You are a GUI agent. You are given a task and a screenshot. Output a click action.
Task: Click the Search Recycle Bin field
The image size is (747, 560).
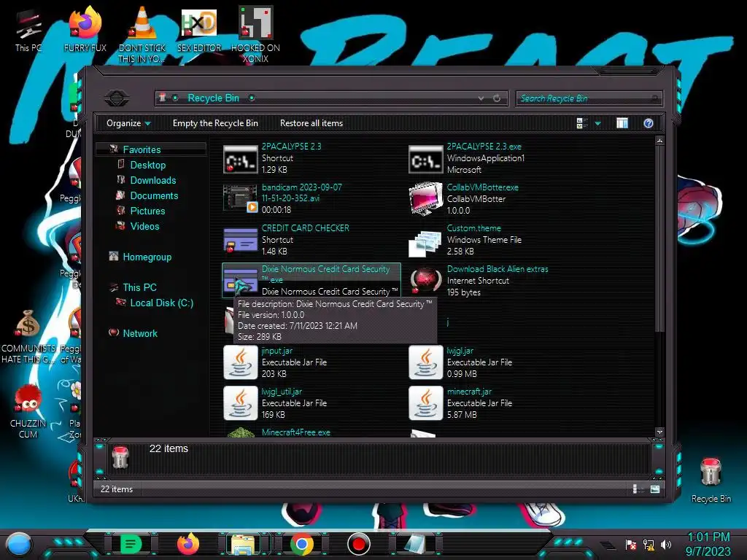589,98
